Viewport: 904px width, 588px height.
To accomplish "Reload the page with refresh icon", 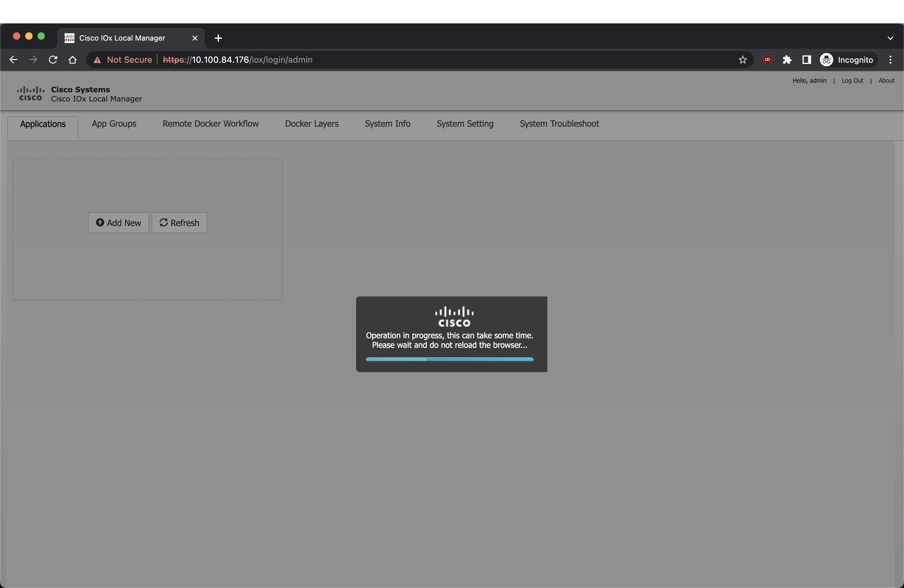I will pos(53,60).
